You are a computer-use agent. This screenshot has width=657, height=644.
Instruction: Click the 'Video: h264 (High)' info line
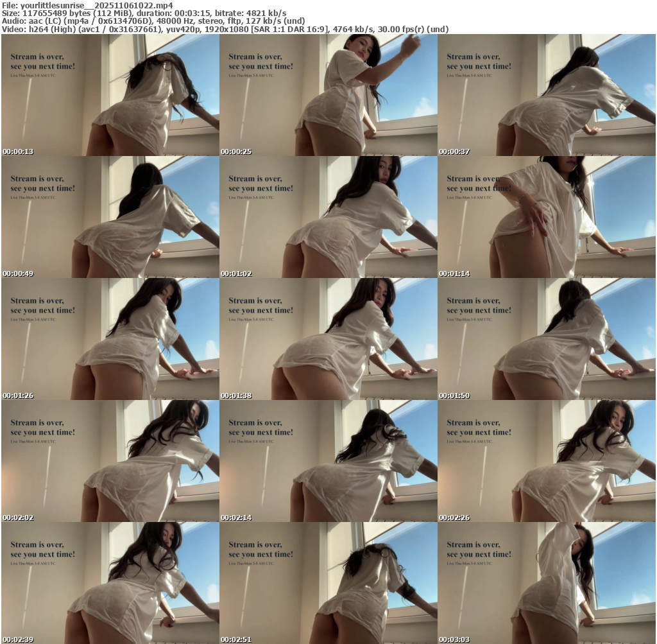(x=225, y=30)
